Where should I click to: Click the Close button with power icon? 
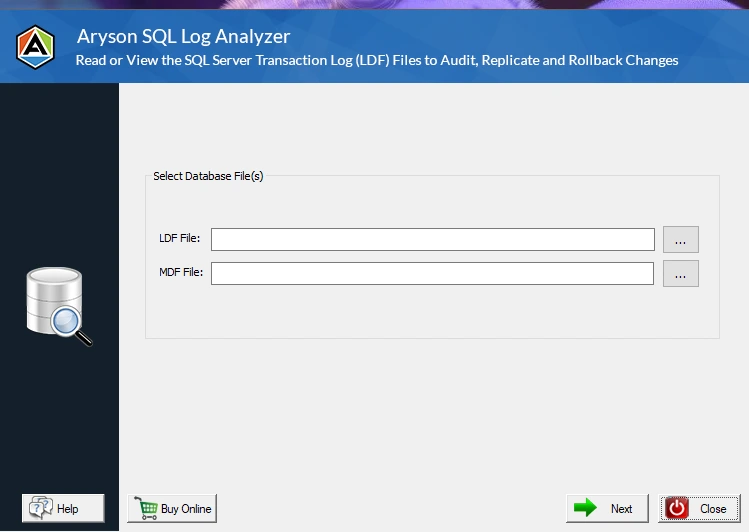tap(699, 508)
